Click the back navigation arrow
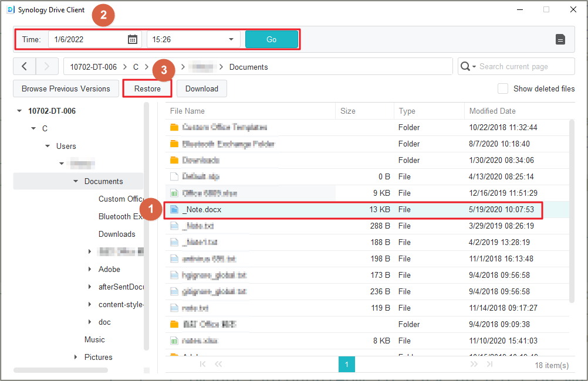The width and height of the screenshot is (588, 381). click(24, 67)
